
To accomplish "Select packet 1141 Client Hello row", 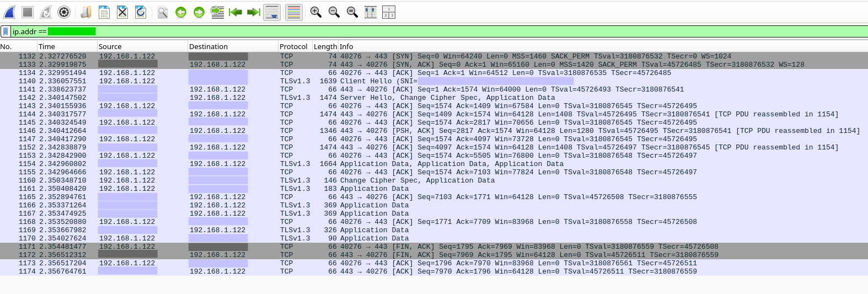I will pos(386,81).
